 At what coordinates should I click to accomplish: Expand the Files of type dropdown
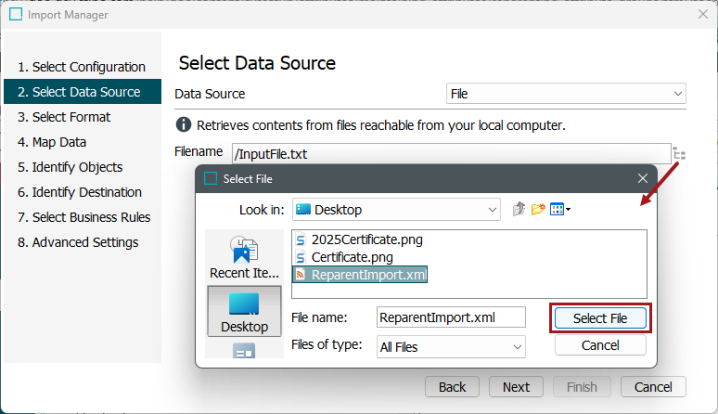(451, 347)
